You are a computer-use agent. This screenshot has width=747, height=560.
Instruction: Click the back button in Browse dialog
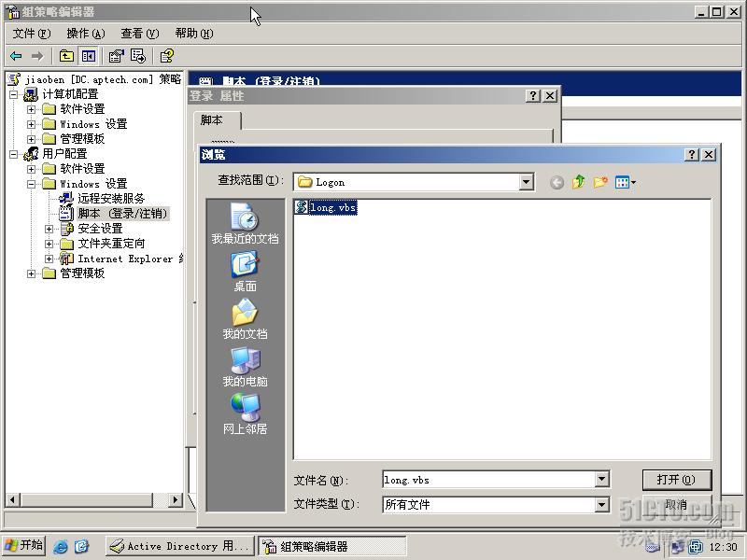557,182
